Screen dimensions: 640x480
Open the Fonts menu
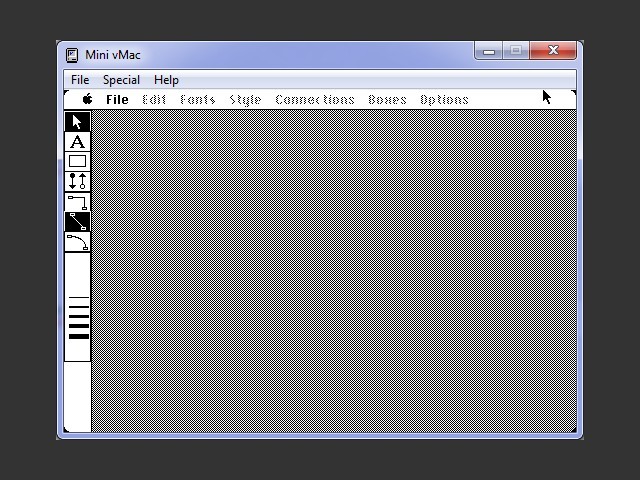click(198, 100)
